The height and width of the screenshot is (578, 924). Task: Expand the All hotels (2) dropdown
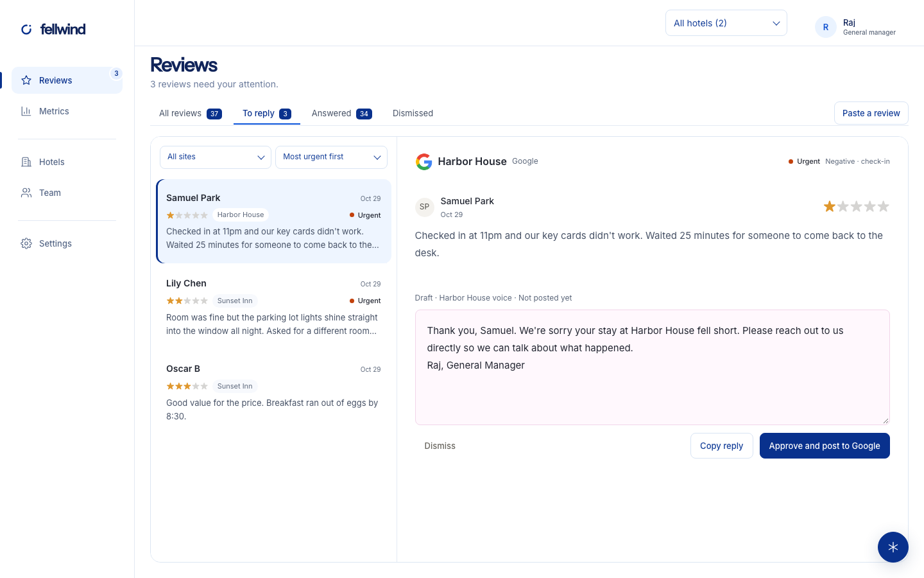click(726, 23)
